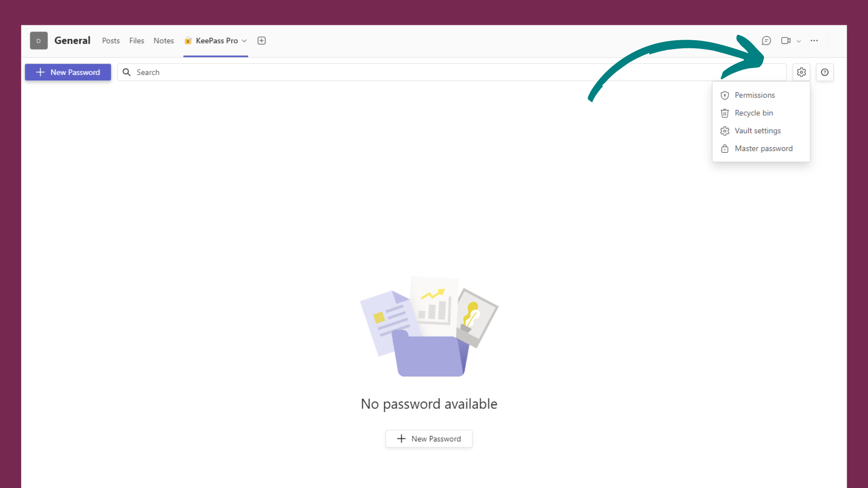Viewport: 868px width, 488px height.
Task: Click the Files tab
Action: coord(137,41)
